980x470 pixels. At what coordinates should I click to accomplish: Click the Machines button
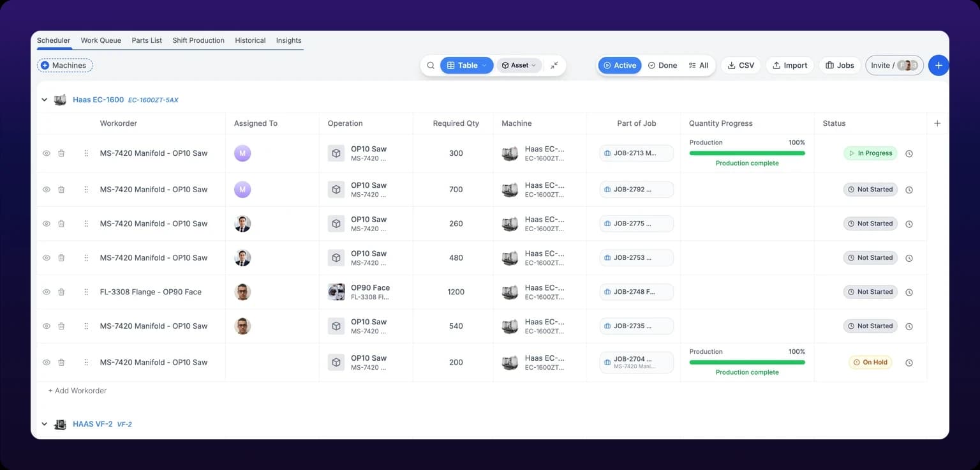point(65,65)
